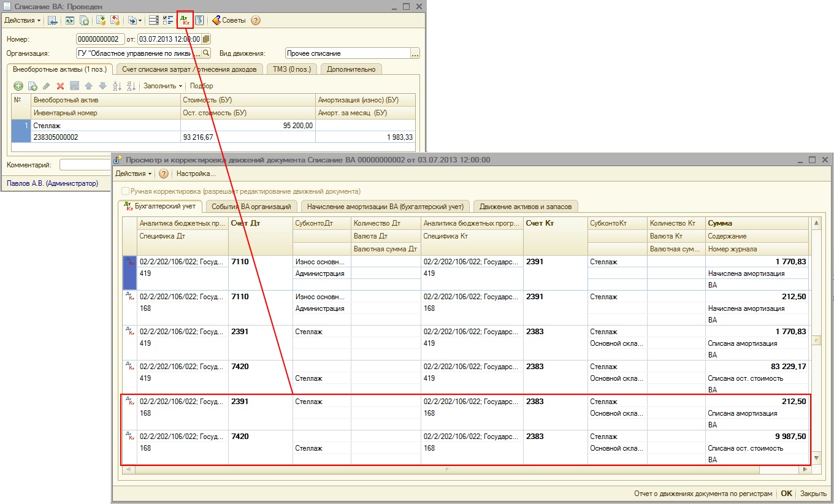Expand the Заполнить dropdown
Image resolution: width=834 pixels, height=504 pixels.
click(x=163, y=86)
